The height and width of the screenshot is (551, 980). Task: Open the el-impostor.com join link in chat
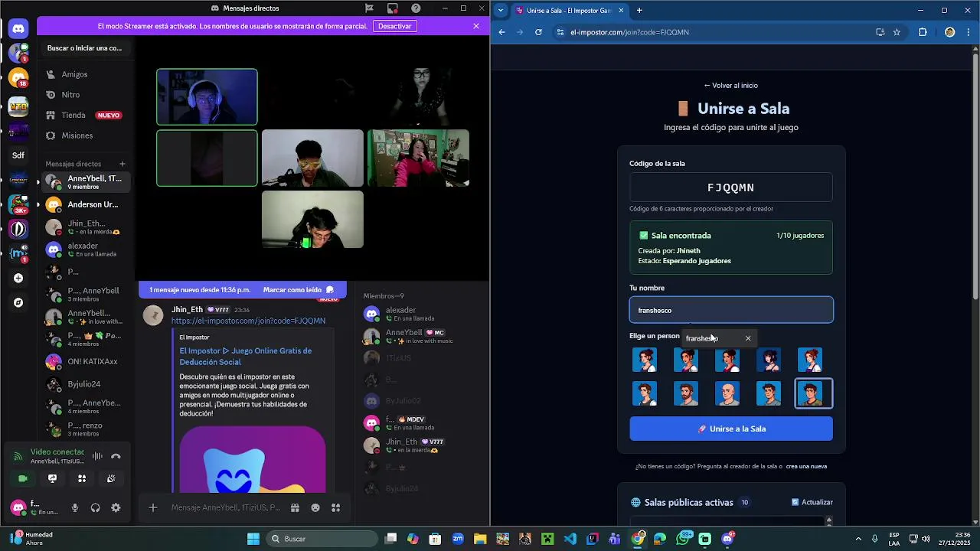click(x=248, y=321)
